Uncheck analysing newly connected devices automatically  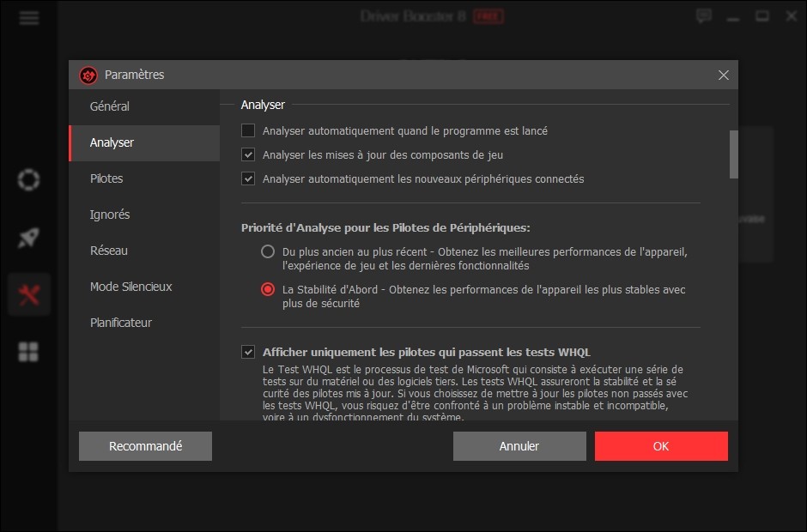click(x=248, y=179)
